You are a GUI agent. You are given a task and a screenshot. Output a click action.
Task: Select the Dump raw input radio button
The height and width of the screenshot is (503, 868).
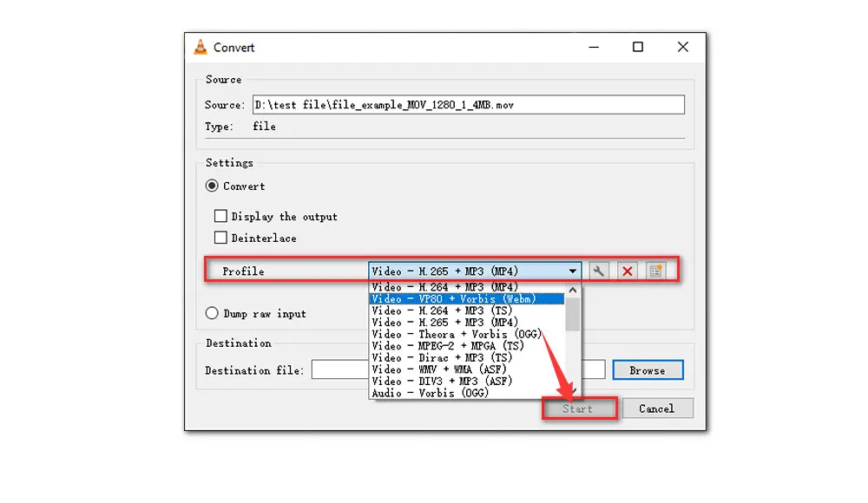(x=212, y=313)
